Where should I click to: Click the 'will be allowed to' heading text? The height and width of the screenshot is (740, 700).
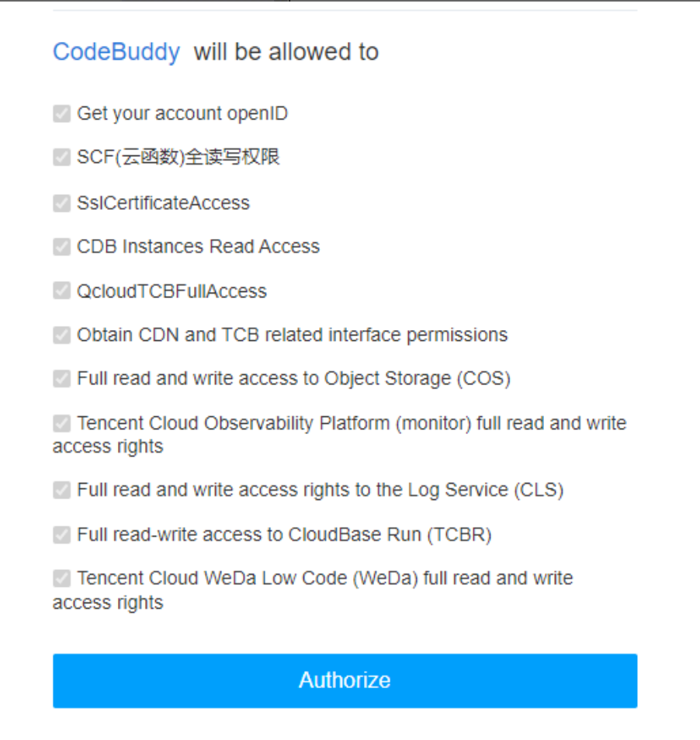pyautogui.click(x=286, y=52)
